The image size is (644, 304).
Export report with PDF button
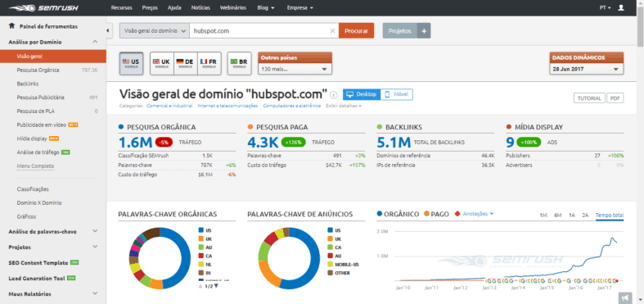[615, 98]
